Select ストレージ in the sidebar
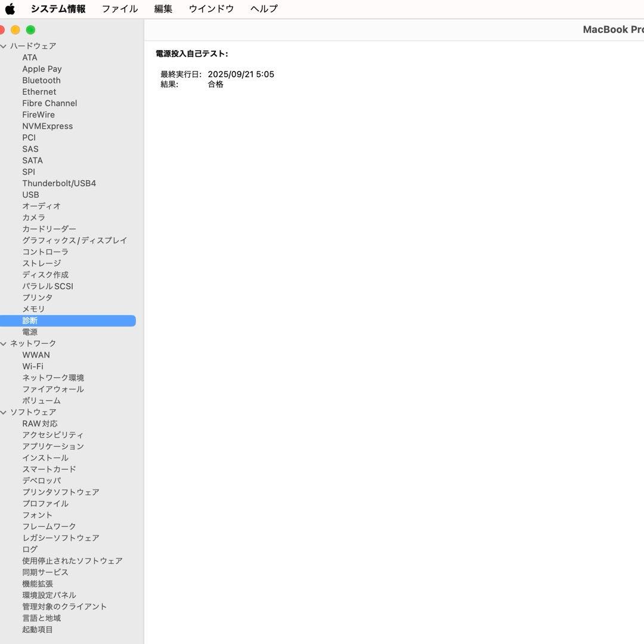The image size is (644, 644). coord(42,264)
